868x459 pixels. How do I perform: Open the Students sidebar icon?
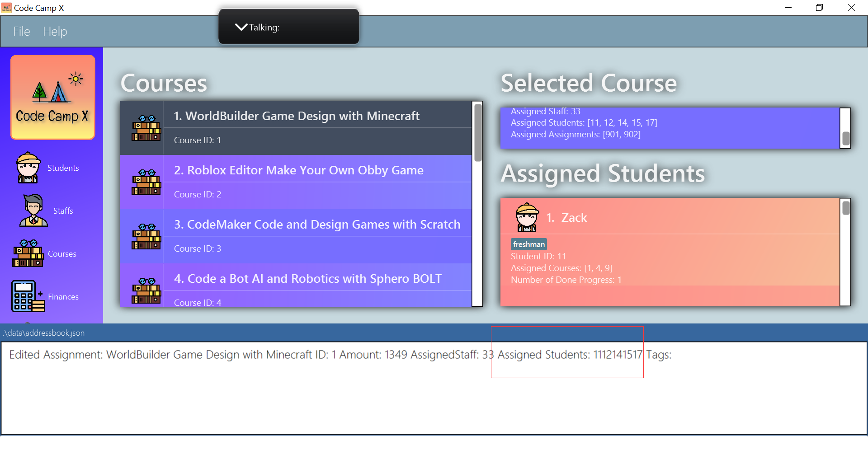(x=28, y=168)
